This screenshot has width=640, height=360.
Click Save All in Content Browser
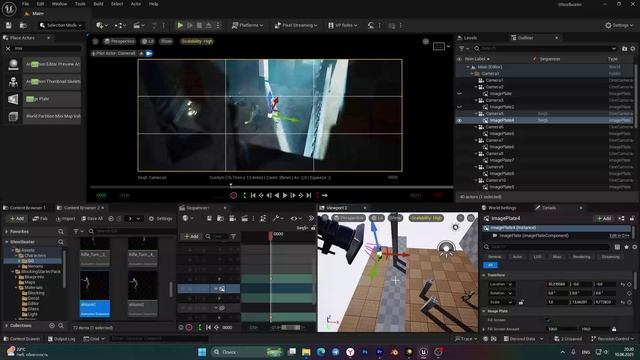click(x=92, y=219)
